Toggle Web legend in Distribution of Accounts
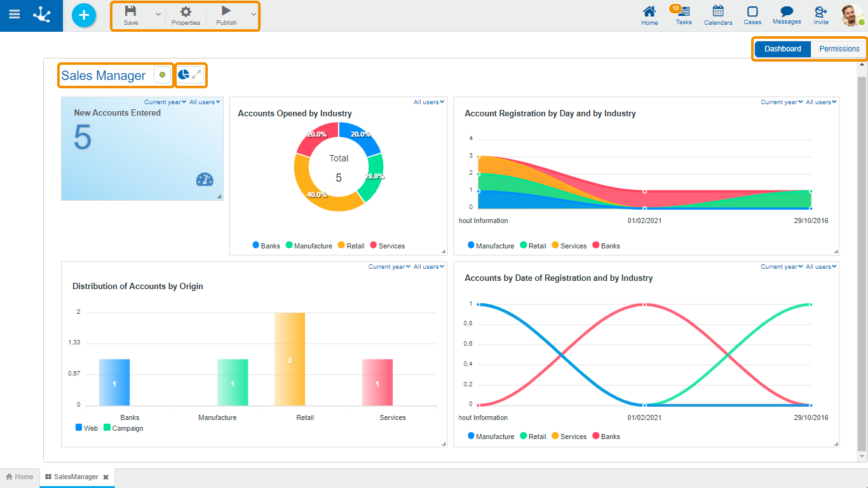868x488 pixels. pyautogui.click(x=86, y=428)
